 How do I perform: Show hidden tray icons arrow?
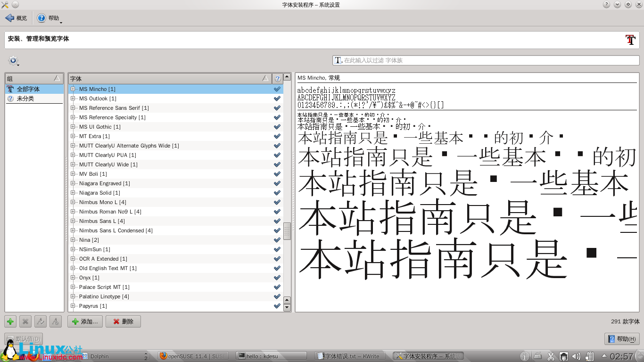(604, 356)
